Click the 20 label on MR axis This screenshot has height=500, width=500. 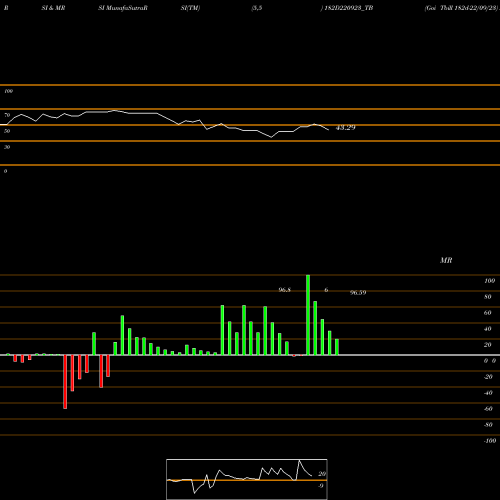tap(488, 345)
